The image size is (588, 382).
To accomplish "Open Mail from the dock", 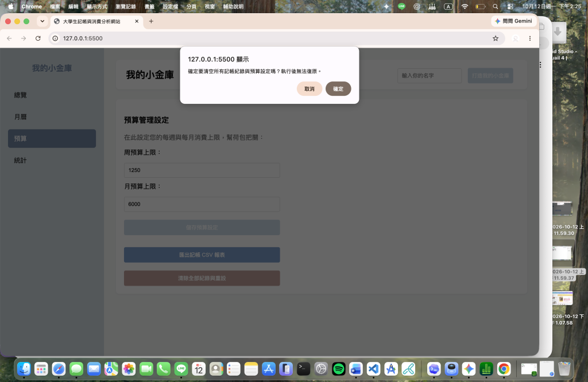I will tap(94, 369).
